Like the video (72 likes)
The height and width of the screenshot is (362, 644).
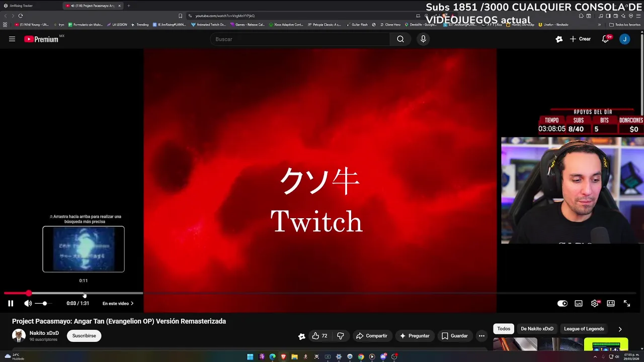click(x=319, y=336)
